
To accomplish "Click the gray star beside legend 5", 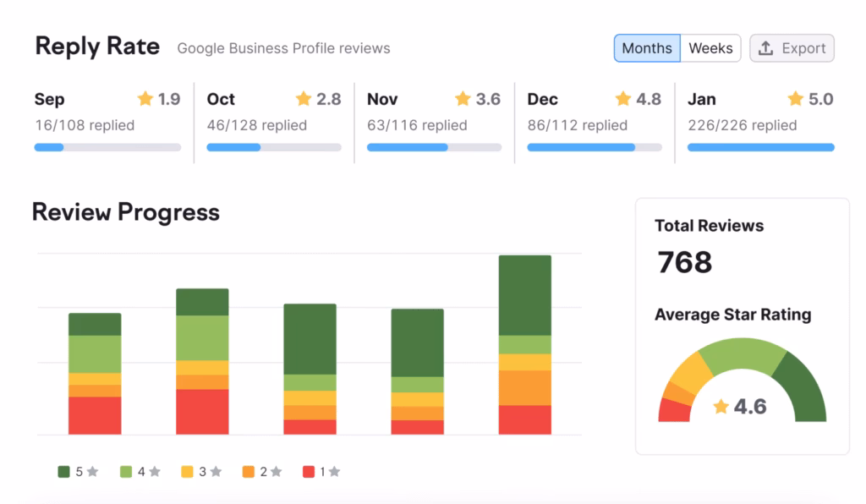I will [93, 472].
